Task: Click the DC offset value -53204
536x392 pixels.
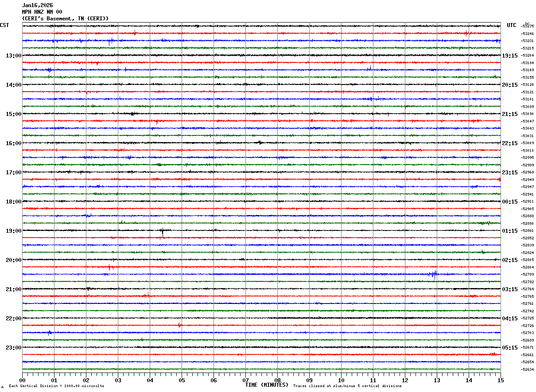Action: [x=527, y=55]
